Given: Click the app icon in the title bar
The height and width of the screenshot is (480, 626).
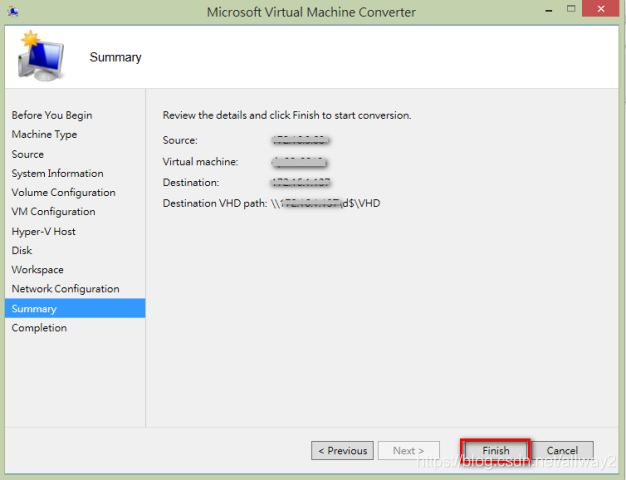Looking at the screenshot, I should click(x=13, y=12).
